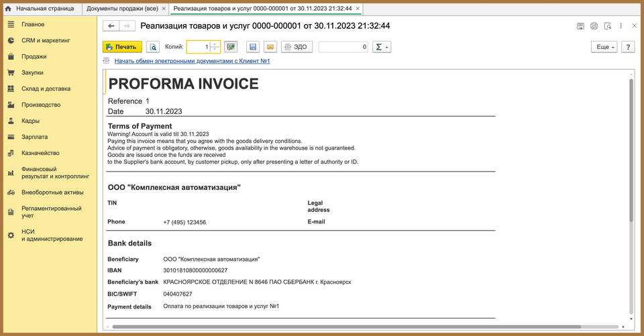
Task: Click the Копий number input field
Action: (198, 47)
